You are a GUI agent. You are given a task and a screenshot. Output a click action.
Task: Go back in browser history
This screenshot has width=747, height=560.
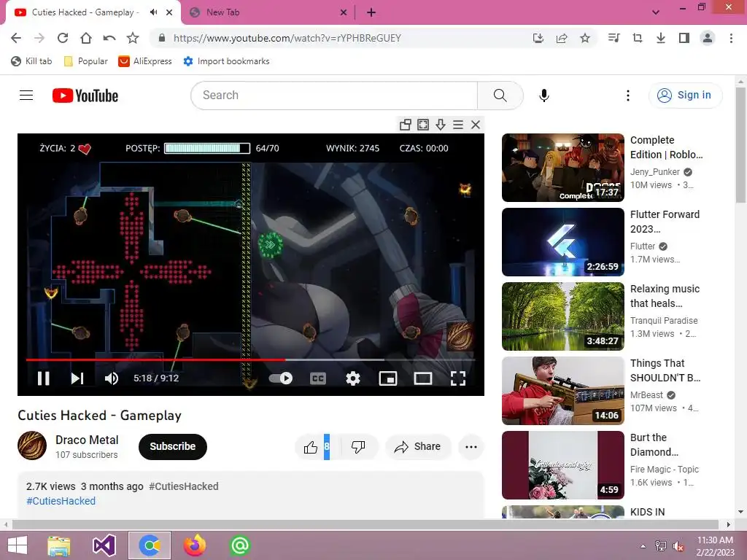click(16, 38)
